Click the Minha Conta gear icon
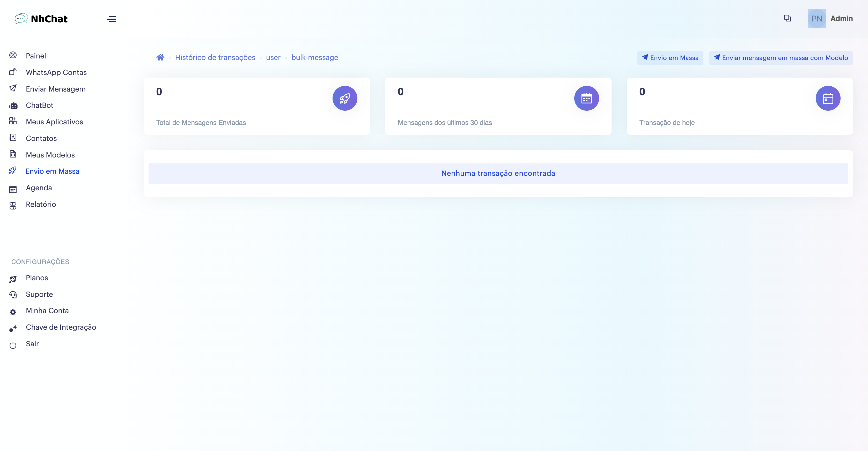Image resolution: width=868 pixels, height=451 pixels. tap(13, 312)
